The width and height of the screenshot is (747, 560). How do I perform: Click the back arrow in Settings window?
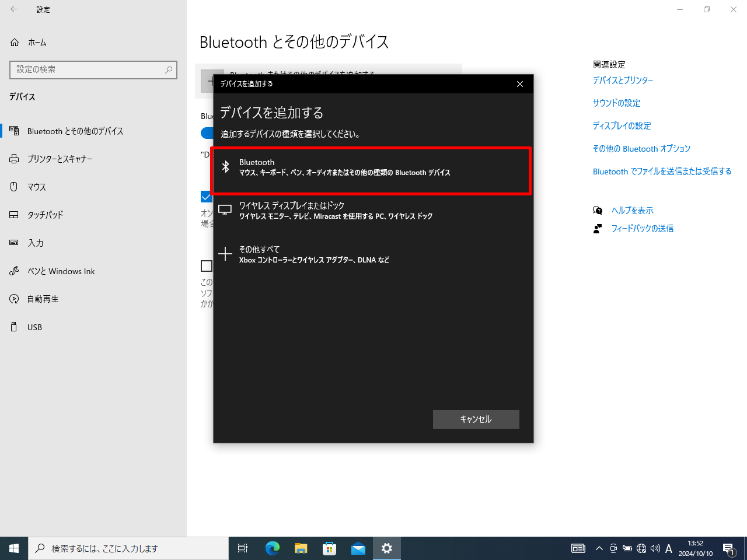pyautogui.click(x=14, y=9)
